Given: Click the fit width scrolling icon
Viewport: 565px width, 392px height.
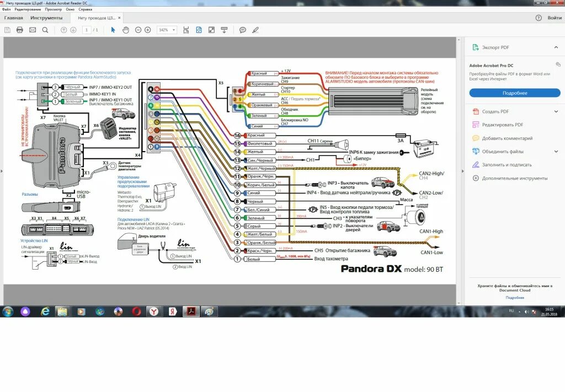Looking at the screenshot, I should 186,30.
